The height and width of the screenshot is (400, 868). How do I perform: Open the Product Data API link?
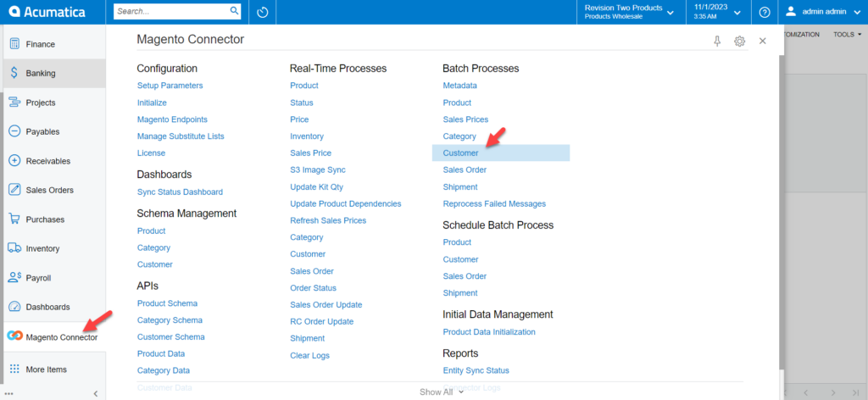[x=161, y=353]
